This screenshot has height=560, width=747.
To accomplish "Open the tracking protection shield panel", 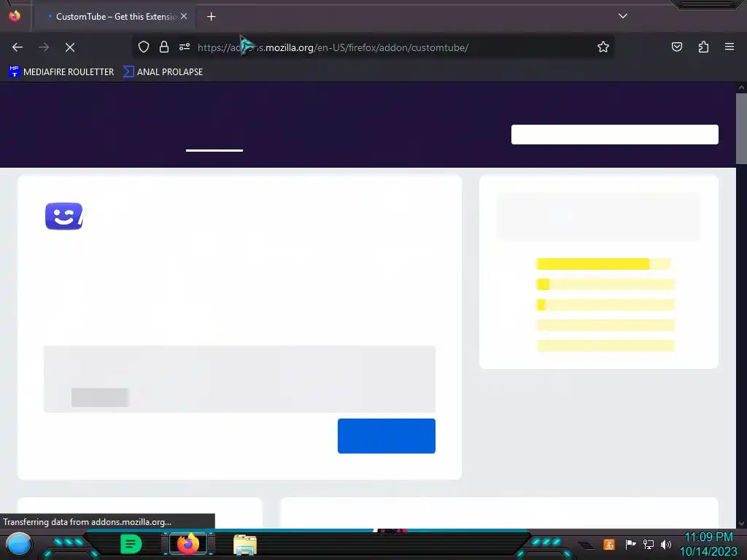I will pyautogui.click(x=144, y=47).
